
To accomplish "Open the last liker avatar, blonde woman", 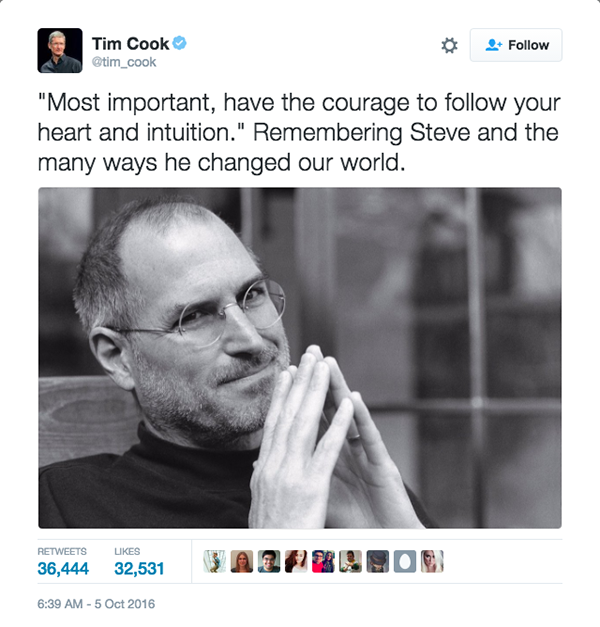I will tap(432, 561).
